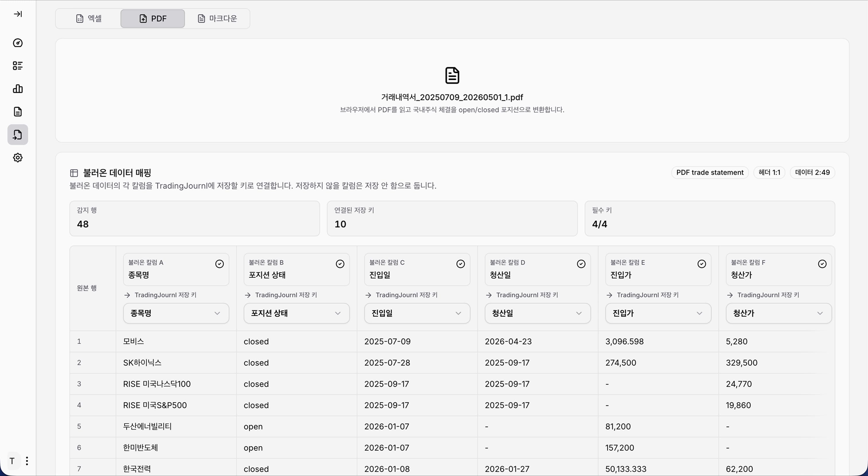Viewport: 868px width, 476px height.
Task: Open the 청산일 storage key dropdown
Action: pyautogui.click(x=538, y=313)
